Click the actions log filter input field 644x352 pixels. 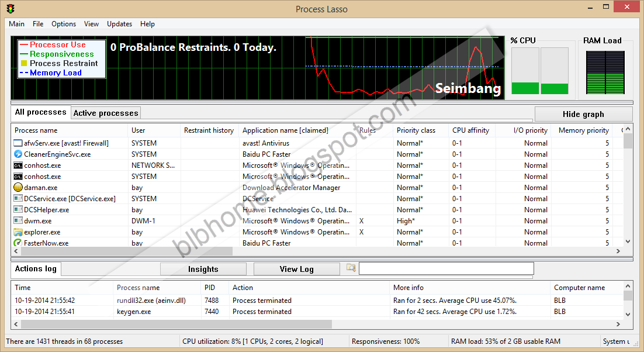coord(446,268)
